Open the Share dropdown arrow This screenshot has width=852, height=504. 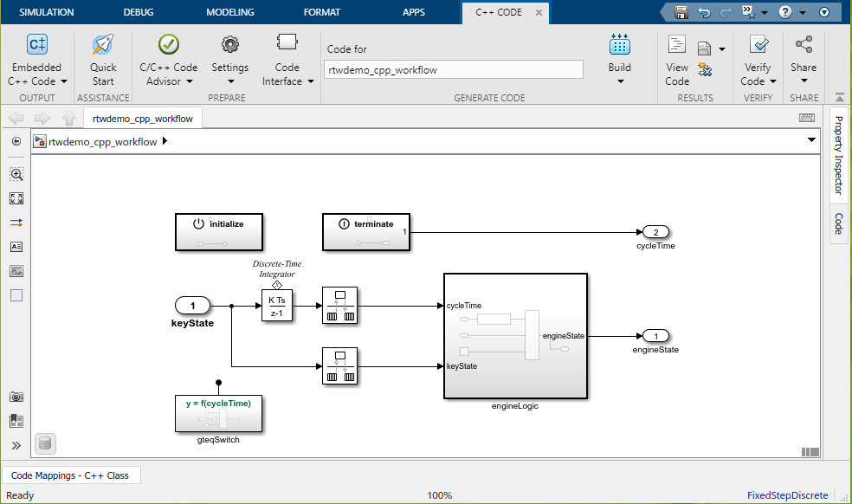[804, 81]
